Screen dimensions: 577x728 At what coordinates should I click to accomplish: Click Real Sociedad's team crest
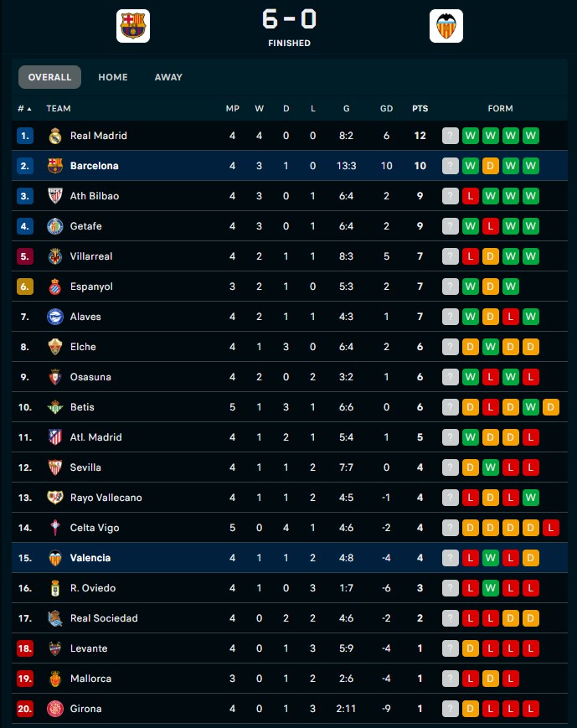click(x=55, y=618)
